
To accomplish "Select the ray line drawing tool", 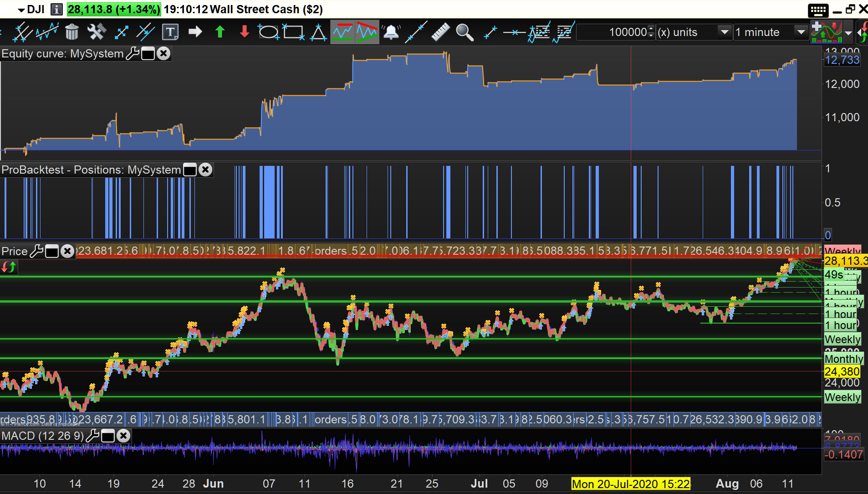I will coord(490,32).
